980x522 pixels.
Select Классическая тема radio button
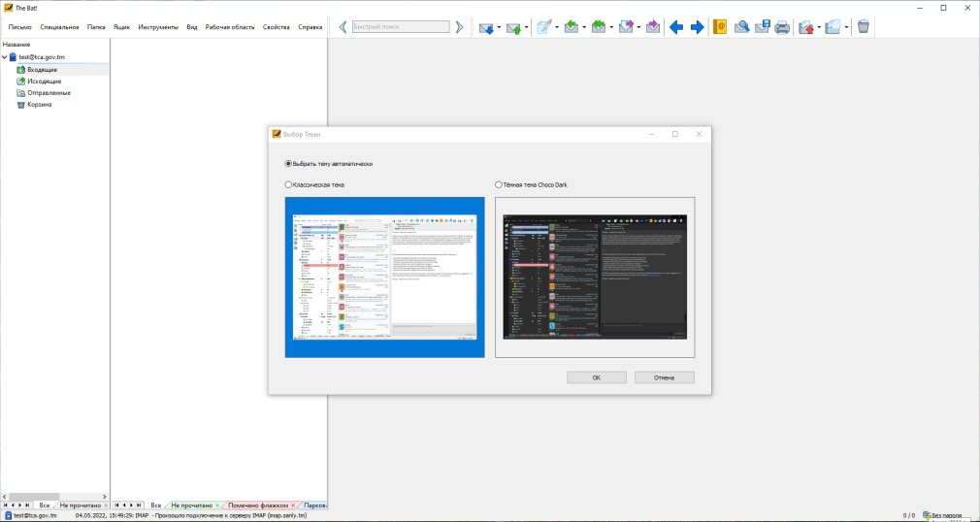(x=288, y=185)
